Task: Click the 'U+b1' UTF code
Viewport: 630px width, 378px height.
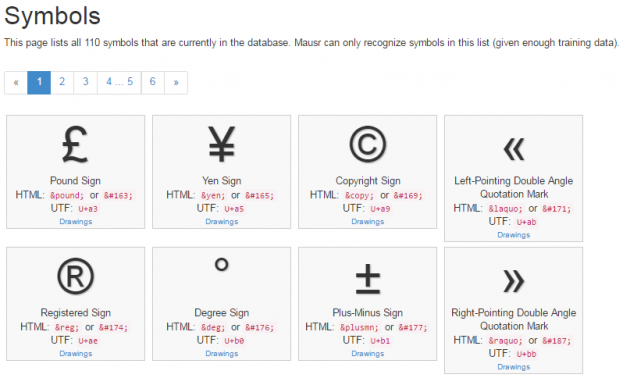Action: 380,341
